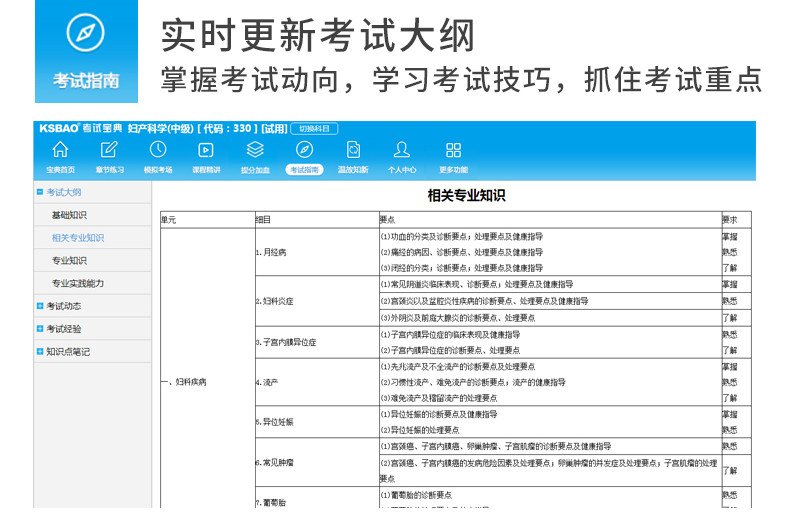Click 异位妊娠的处理要点 row text

point(420,430)
